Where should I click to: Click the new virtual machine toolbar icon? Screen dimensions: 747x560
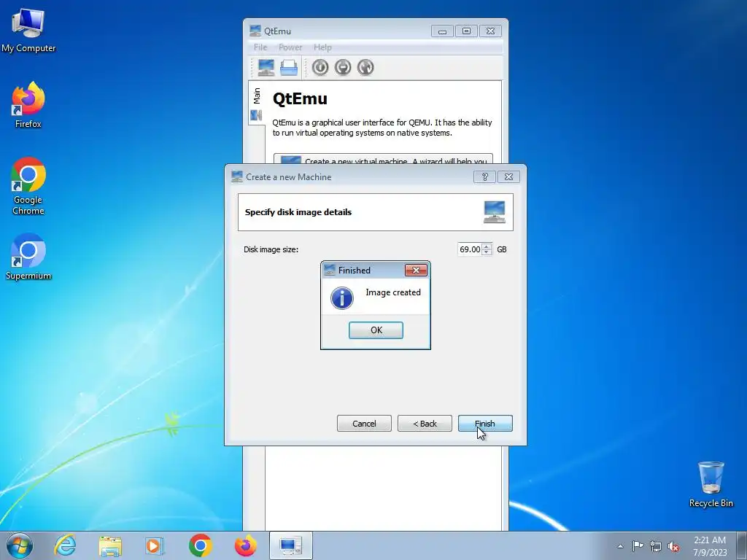pyautogui.click(x=266, y=67)
